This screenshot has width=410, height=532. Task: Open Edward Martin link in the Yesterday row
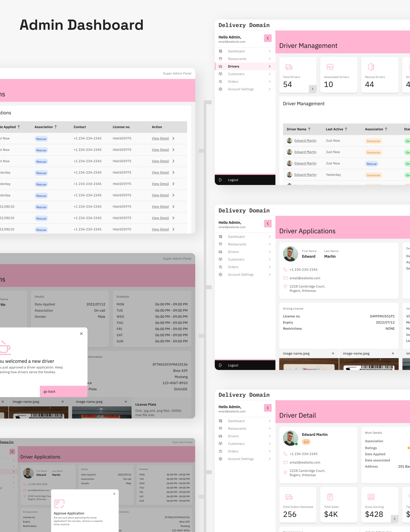tap(305, 175)
